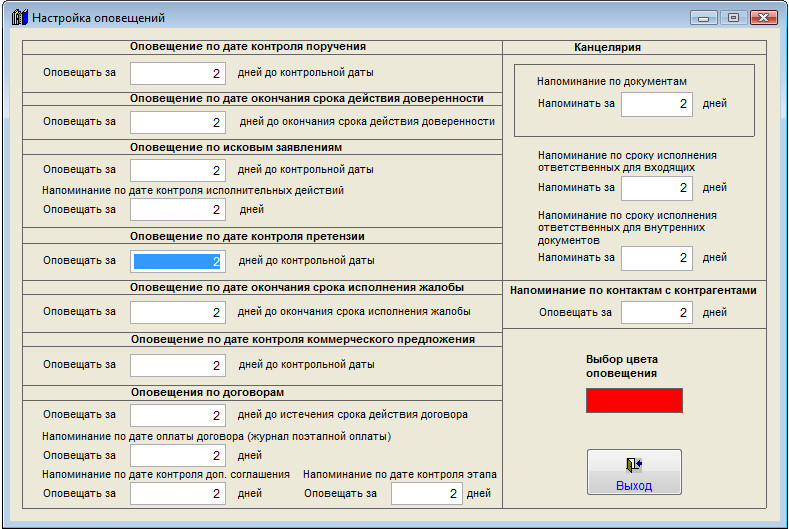The height and width of the screenshot is (529, 789).
Task: Click Напоминание по документам label
Action: pyautogui.click(x=611, y=82)
